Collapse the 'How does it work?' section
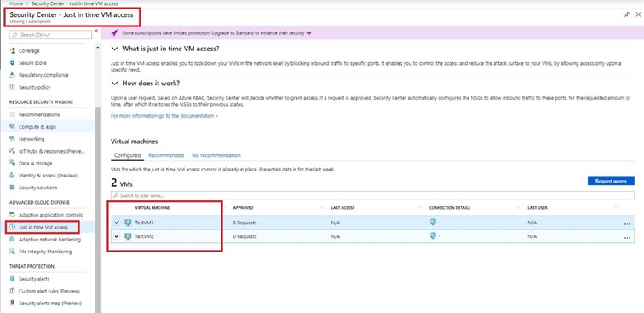Image resolution: width=644 pixels, height=313 pixels. coord(115,83)
